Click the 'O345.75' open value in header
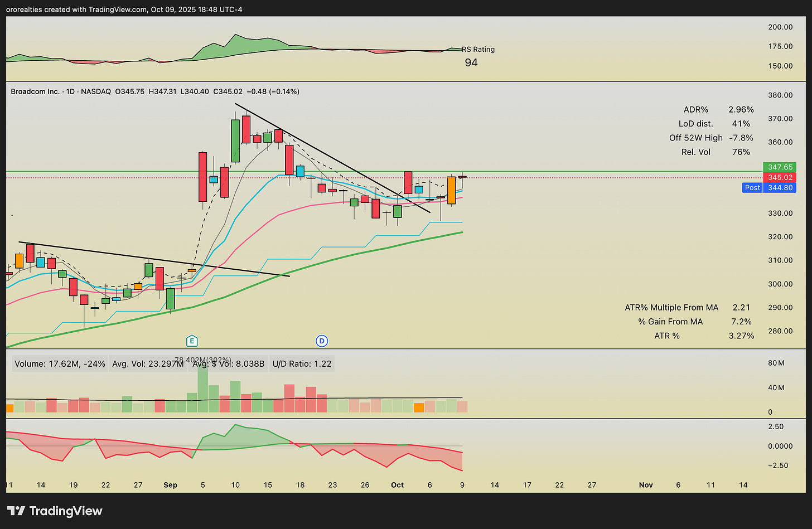812x529 pixels. 130,91
